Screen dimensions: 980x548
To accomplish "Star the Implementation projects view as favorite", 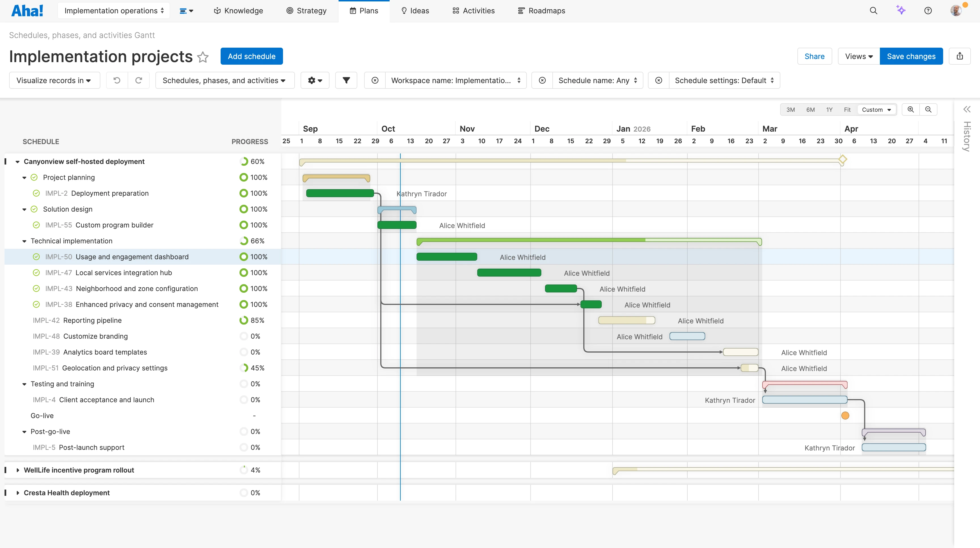I will pyautogui.click(x=203, y=57).
